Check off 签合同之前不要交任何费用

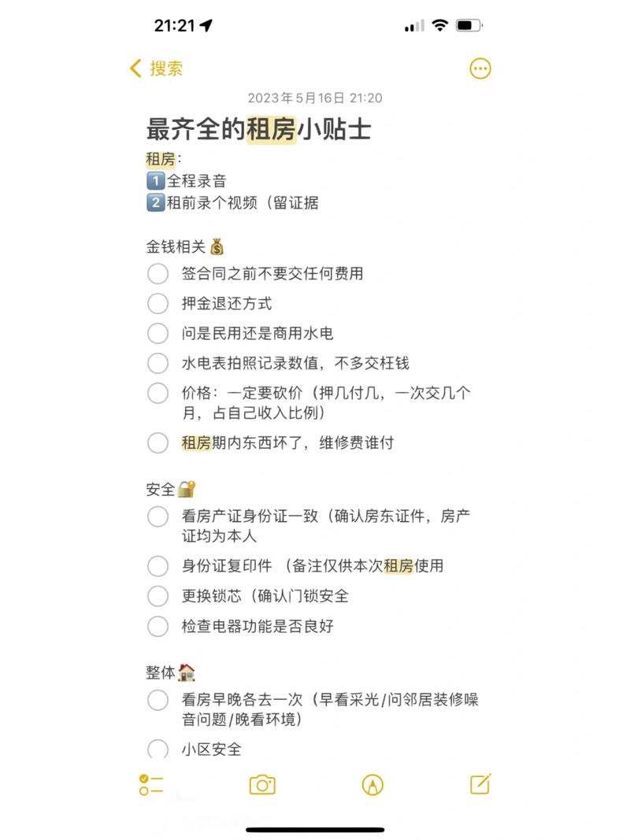[158, 274]
